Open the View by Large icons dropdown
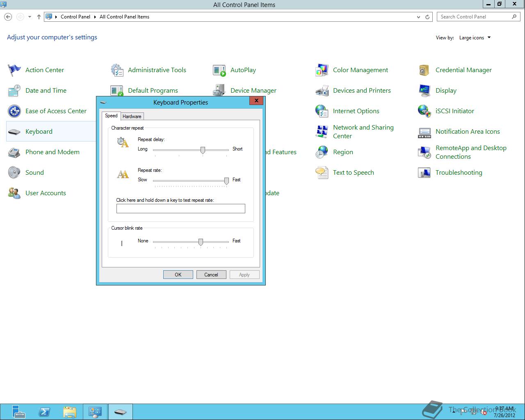The height and width of the screenshot is (420, 525). pyautogui.click(x=475, y=38)
